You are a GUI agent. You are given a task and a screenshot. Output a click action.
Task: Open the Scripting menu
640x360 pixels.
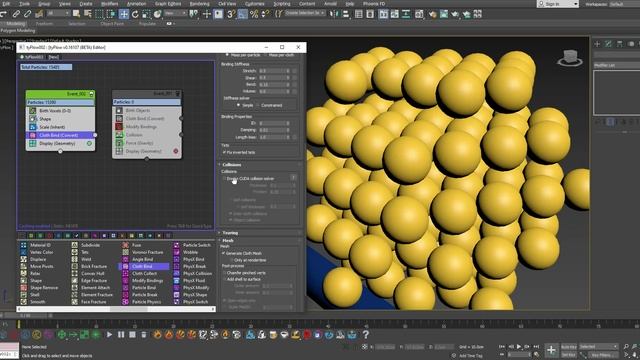282,4
